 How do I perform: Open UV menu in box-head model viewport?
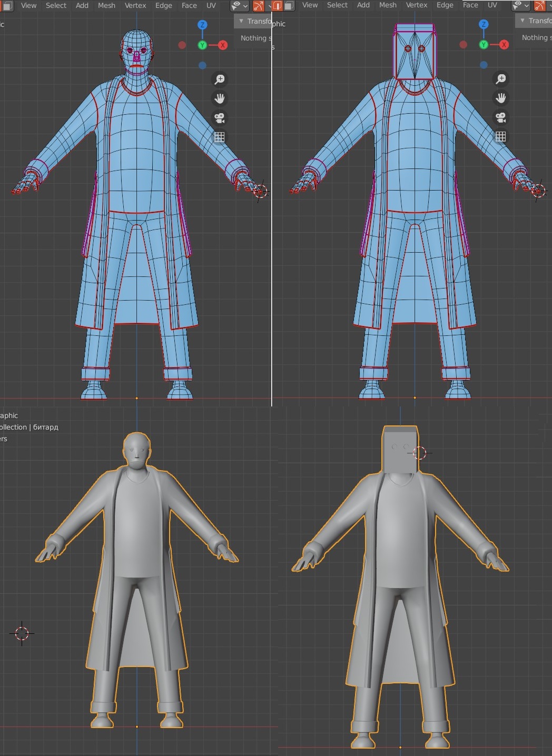492,5
